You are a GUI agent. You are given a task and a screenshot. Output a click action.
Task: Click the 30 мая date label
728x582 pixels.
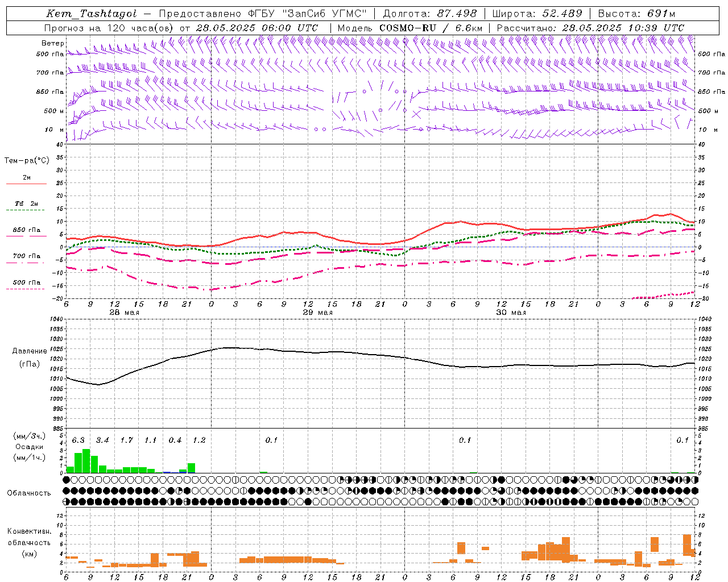coord(511,313)
